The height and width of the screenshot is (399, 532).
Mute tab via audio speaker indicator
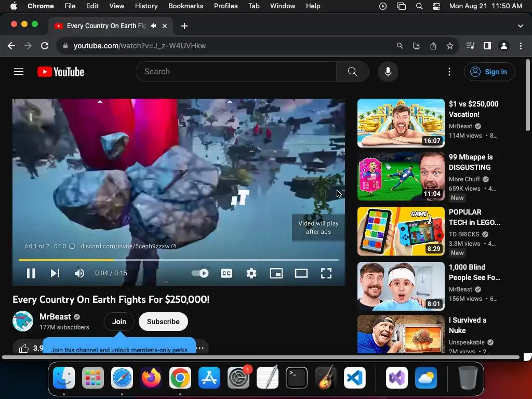[154, 26]
